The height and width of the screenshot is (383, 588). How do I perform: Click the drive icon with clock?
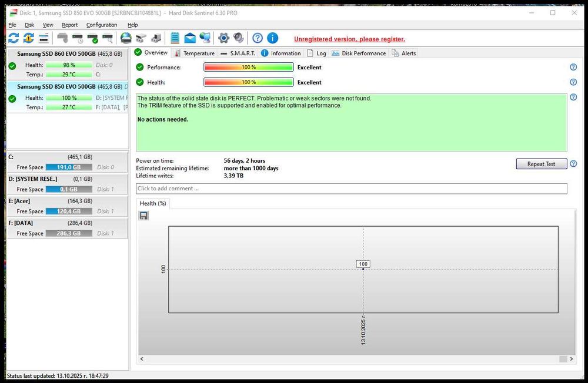pyautogui.click(x=78, y=38)
